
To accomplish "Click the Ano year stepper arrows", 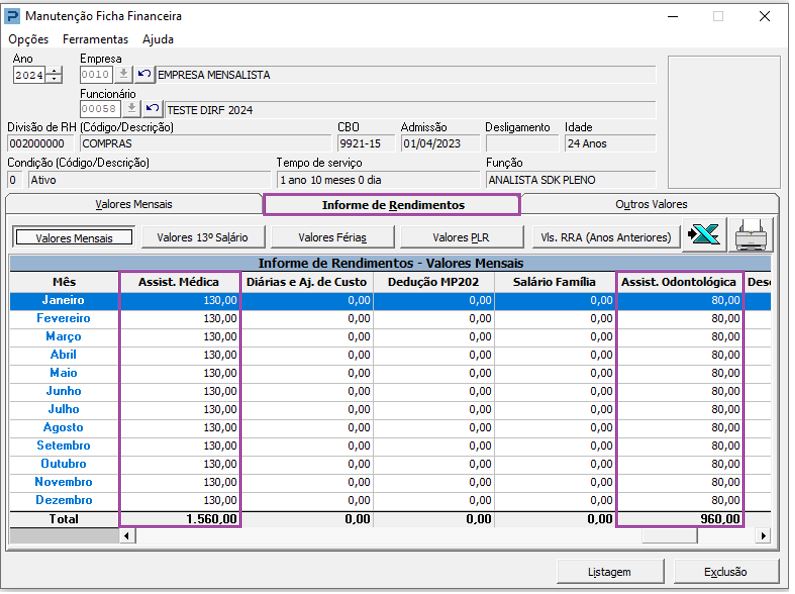I will tap(54, 76).
